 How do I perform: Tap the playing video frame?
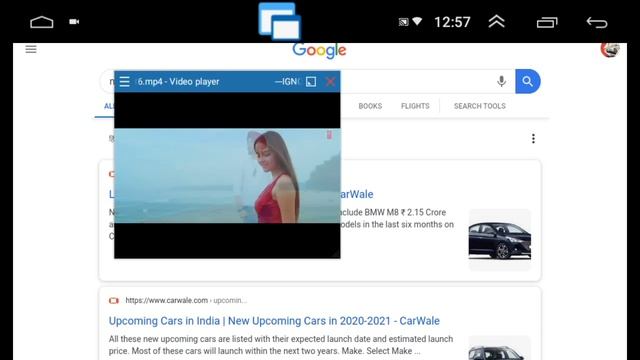click(227, 176)
